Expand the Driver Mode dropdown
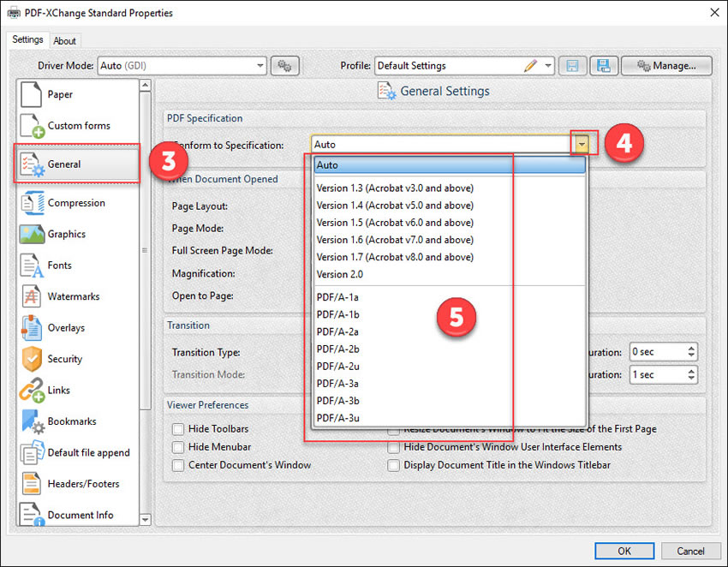Viewport: 728px width, 567px height. (x=260, y=66)
